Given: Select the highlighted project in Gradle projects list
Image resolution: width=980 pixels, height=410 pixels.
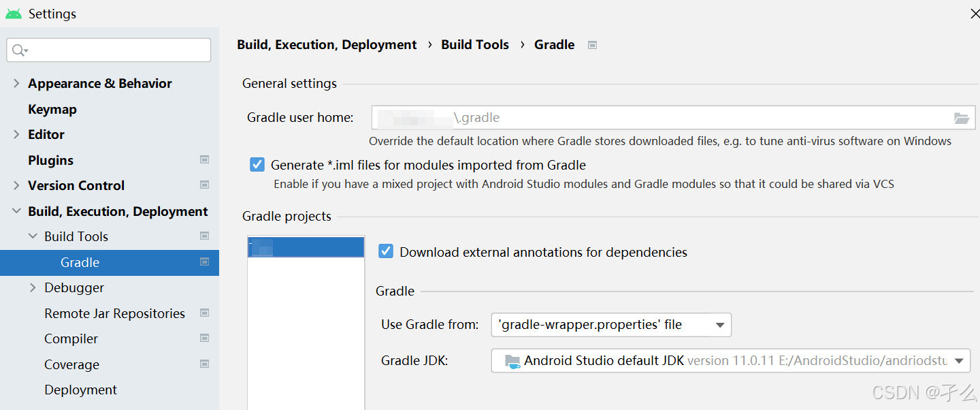Looking at the screenshot, I should 306,247.
